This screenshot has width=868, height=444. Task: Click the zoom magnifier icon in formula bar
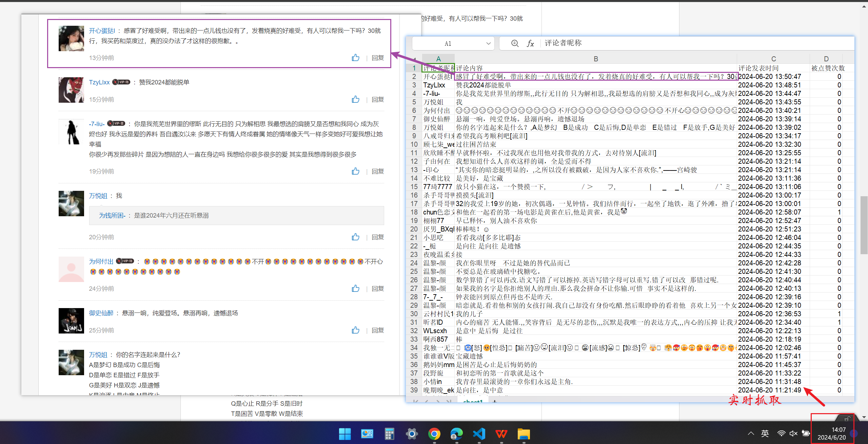[x=515, y=43]
